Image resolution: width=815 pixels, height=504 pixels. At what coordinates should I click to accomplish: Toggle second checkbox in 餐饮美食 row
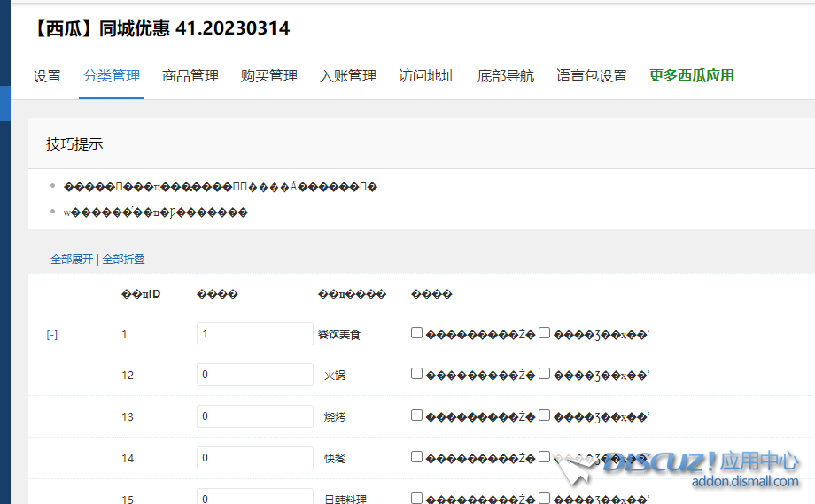[544, 332]
